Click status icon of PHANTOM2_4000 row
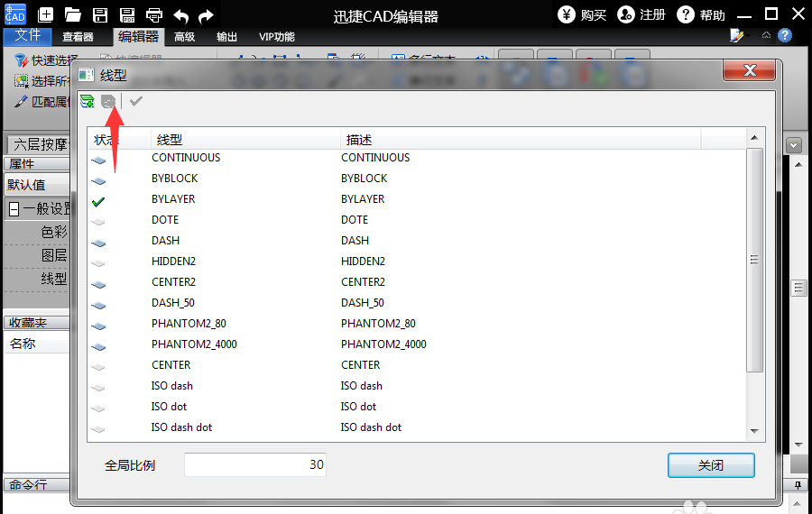 pyautogui.click(x=98, y=347)
